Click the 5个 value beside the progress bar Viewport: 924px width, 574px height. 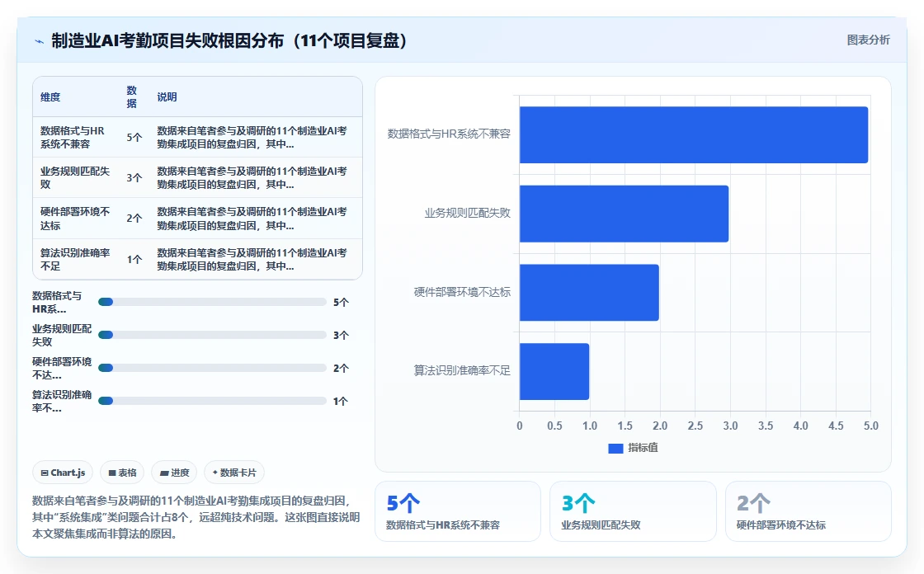(342, 303)
